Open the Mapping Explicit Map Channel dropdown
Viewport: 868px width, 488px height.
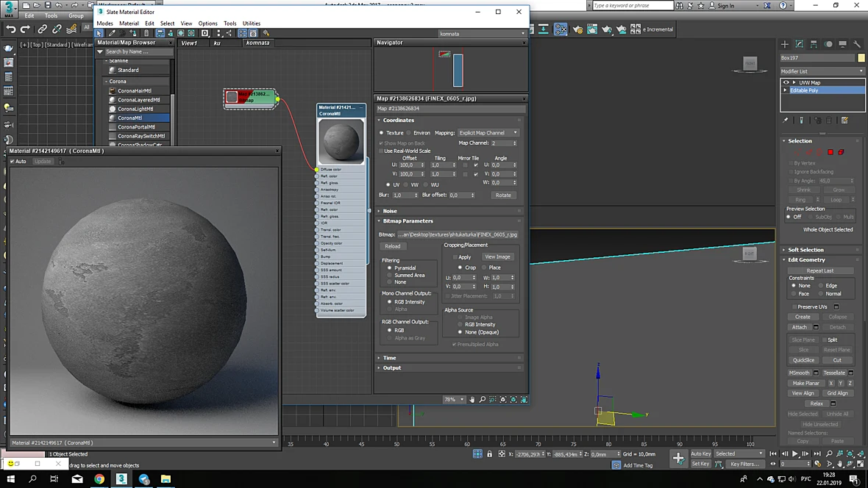tap(488, 133)
